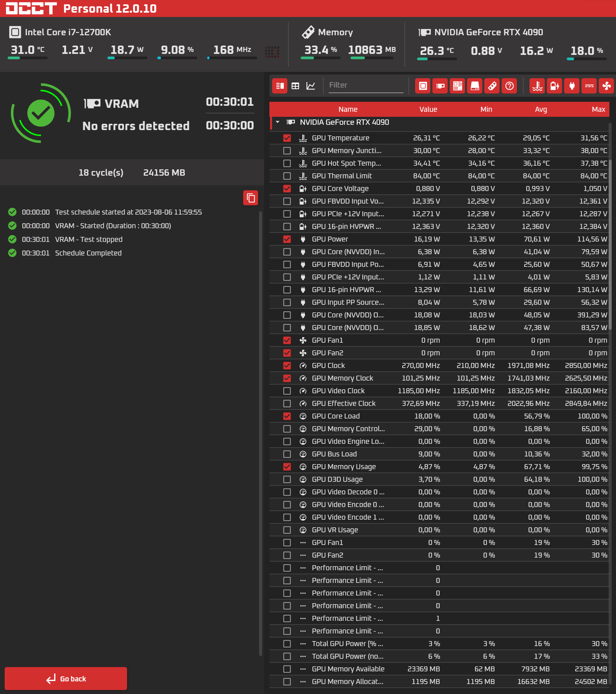The height and width of the screenshot is (694, 616).
Task: Uncheck the GPU Clock checkbox
Action: tap(287, 366)
